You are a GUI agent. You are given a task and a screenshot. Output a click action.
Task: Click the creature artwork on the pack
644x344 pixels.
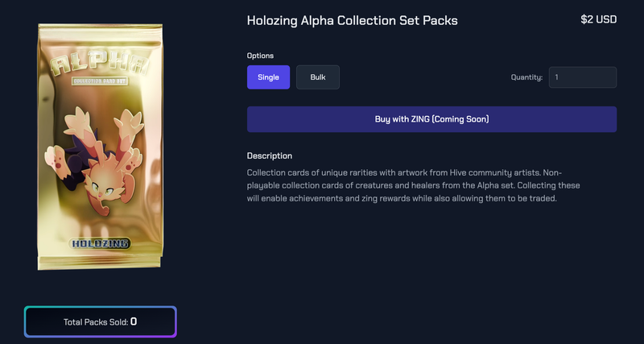(99, 158)
